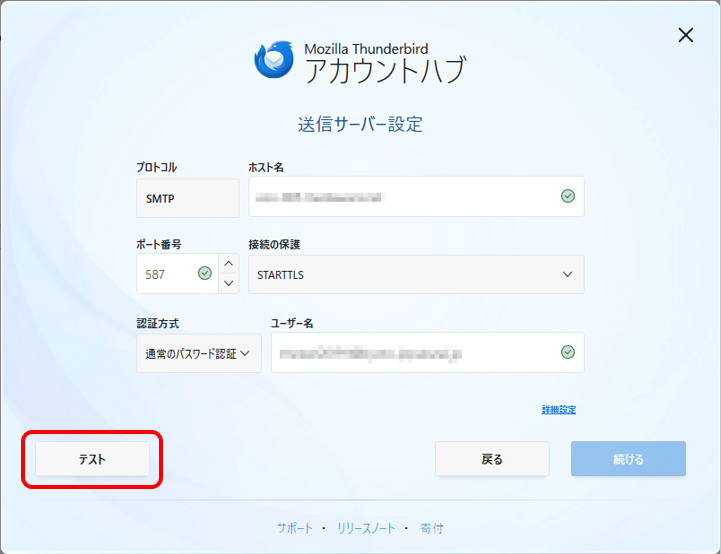Expand the 認証方式 authentication method dropdown
The image size is (721, 554).
coord(198,353)
